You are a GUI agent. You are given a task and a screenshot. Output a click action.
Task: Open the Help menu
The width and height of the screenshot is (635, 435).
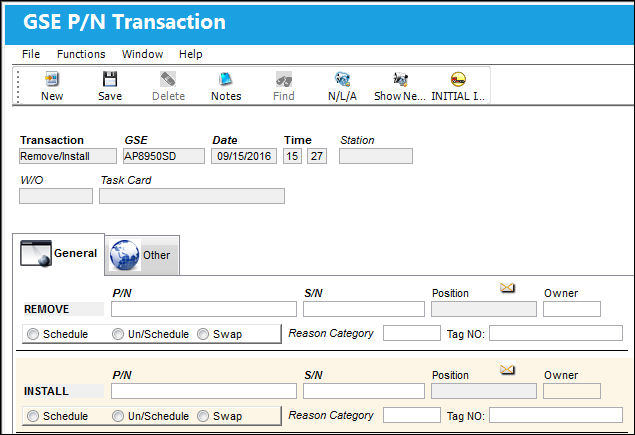(191, 54)
